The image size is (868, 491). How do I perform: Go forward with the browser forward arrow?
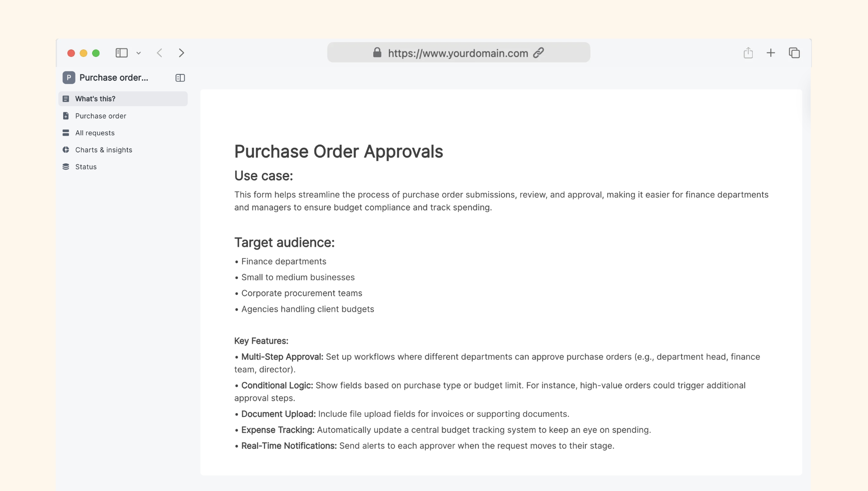[181, 53]
